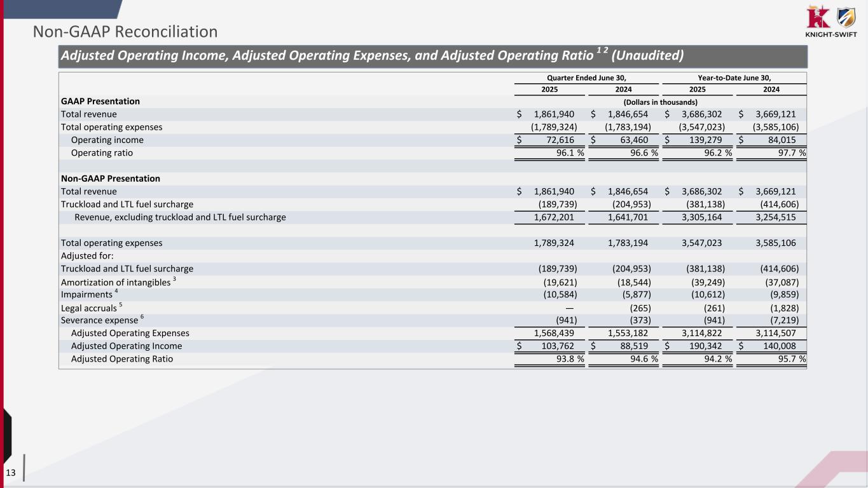This screenshot has height=488, width=868.
Task: Select the Year-to-Date June 30 column header
Action: (733, 78)
